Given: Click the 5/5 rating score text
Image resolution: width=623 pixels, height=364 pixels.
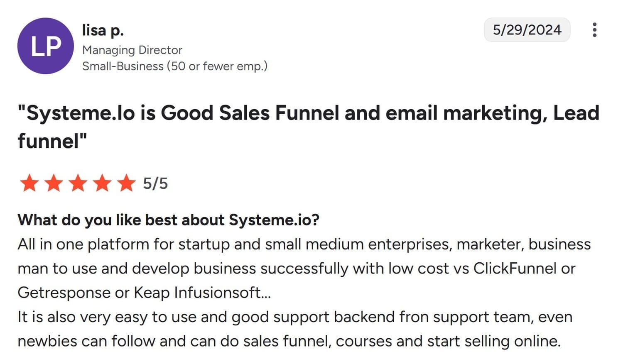Looking at the screenshot, I should [155, 183].
